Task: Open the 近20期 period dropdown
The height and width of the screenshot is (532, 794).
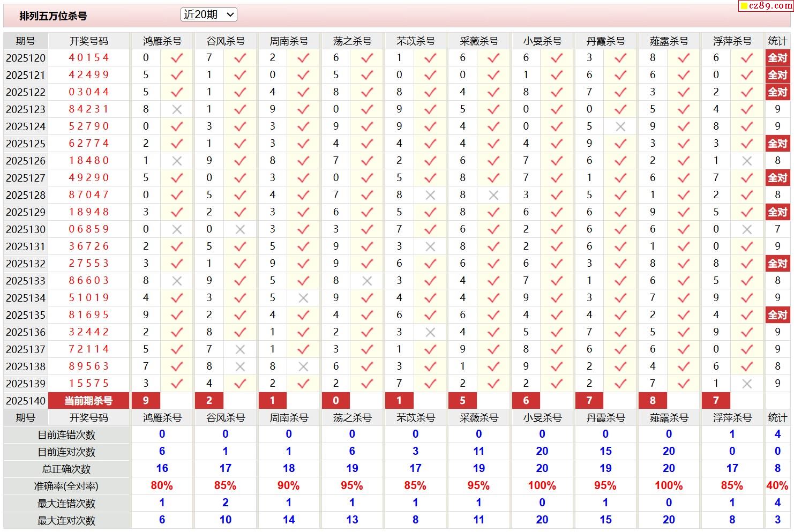Action: pyautogui.click(x=208, y=15)
